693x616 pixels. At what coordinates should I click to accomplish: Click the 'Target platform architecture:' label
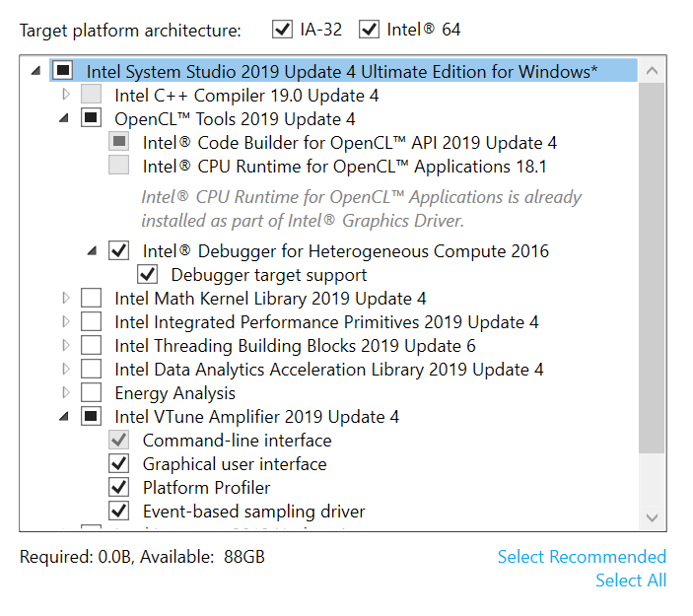(130, 31)
